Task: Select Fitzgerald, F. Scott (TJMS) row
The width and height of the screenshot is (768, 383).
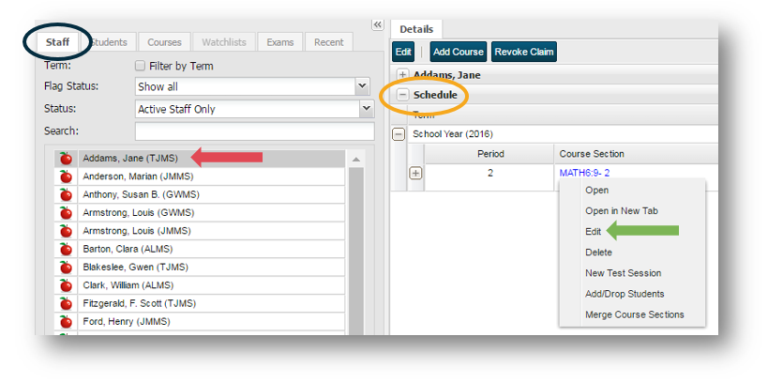Action: coord(211,304)
